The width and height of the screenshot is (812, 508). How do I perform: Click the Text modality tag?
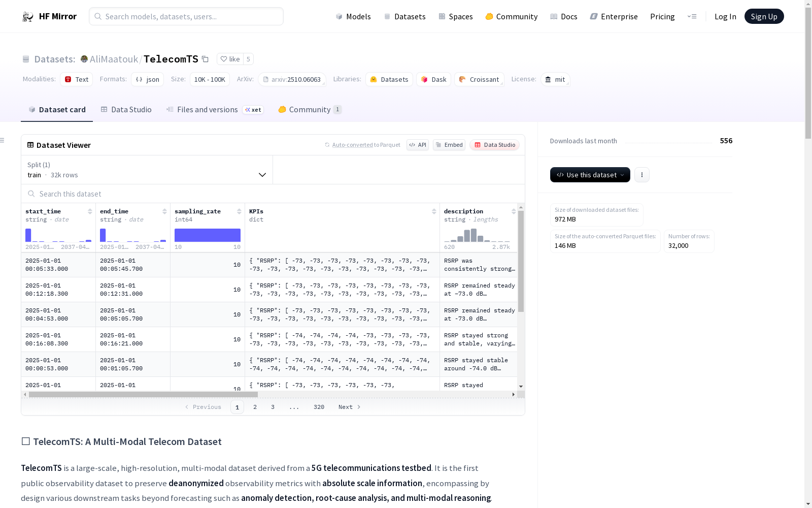coord(77,79)
